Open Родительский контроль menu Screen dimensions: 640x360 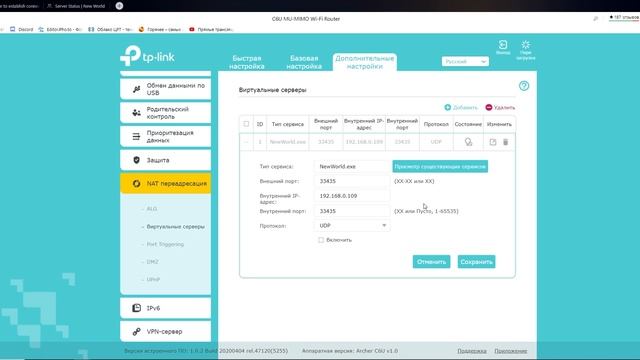[165, 113]
